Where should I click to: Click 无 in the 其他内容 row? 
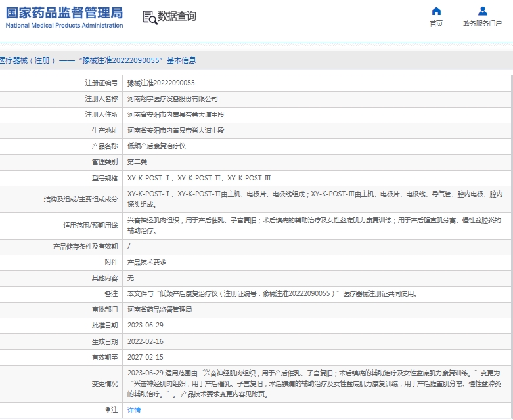click(131, 278)
